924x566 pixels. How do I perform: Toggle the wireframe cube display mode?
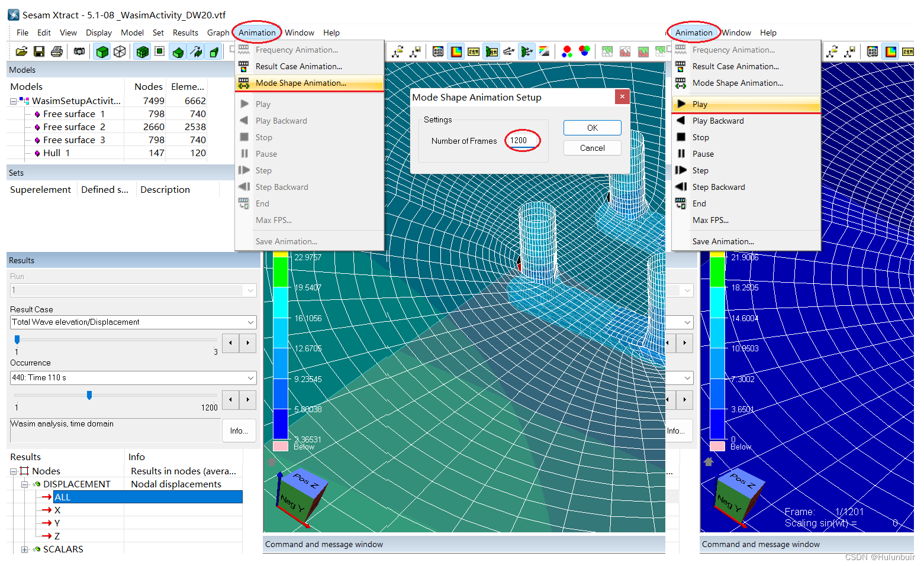pos(120,51)
